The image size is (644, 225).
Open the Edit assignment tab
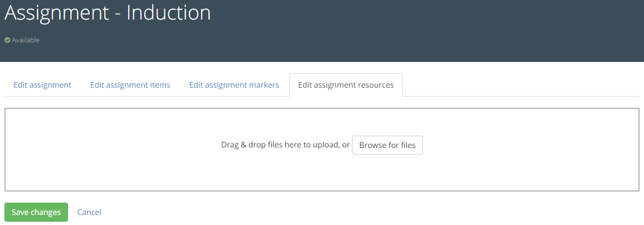[x=42, y=85]
